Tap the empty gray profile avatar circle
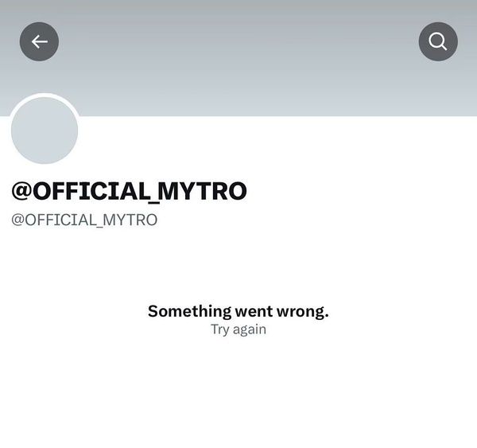This screenshot has width=477, height=448. (x=45, y=131)
